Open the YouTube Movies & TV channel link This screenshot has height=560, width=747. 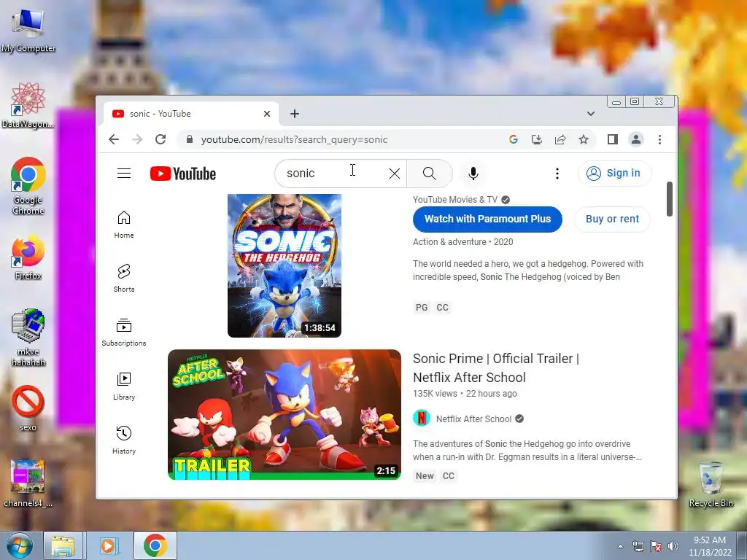tap(455, 200)
